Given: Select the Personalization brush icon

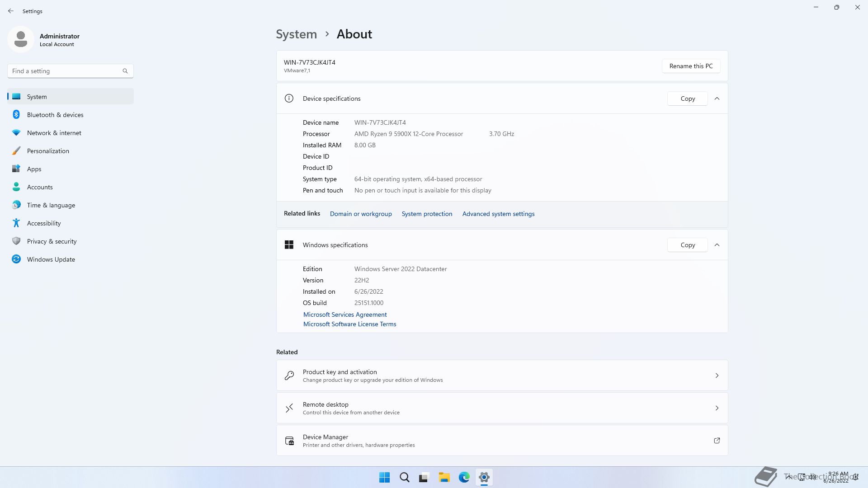Looking at the screenshot, I should click(x=16, y=151).
